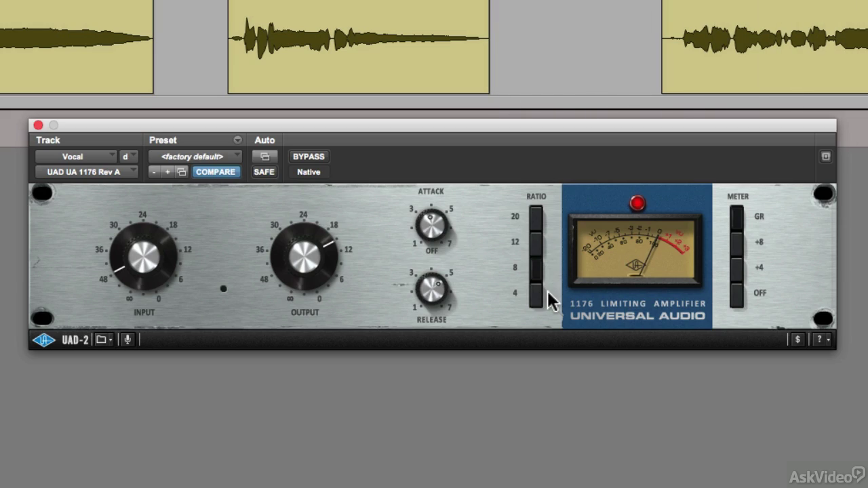Select the right audio clip waveform

point(765,47)
